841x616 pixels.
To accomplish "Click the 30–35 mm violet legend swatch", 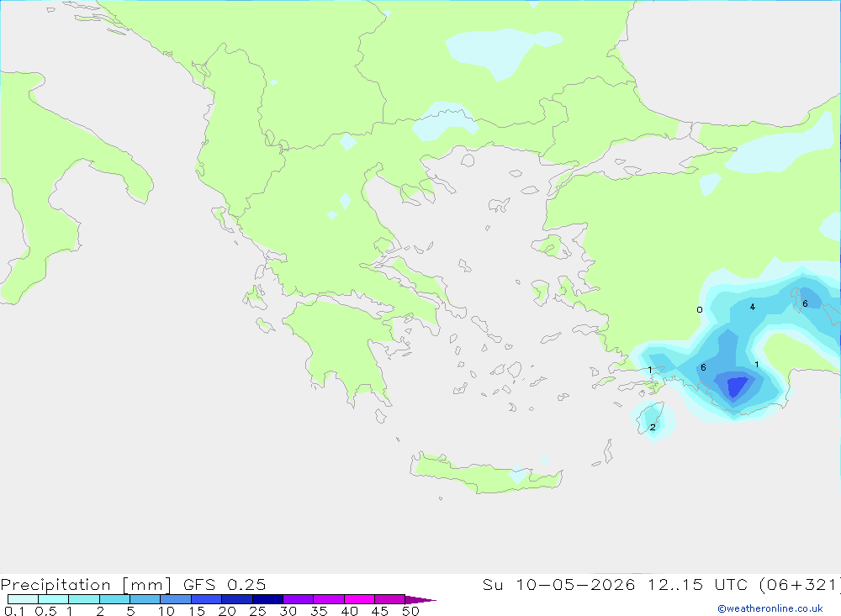I will (x=298, y=599).
